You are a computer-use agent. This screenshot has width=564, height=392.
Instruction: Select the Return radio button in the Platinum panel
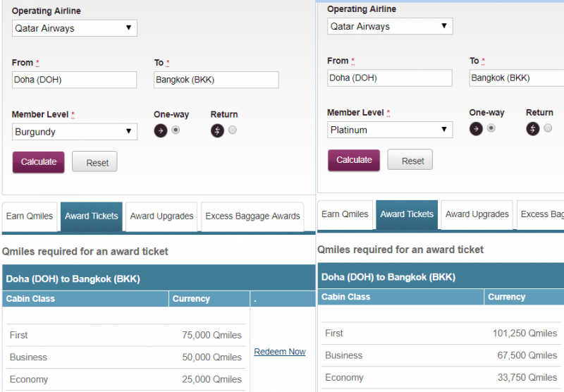(x=548, y=128)
